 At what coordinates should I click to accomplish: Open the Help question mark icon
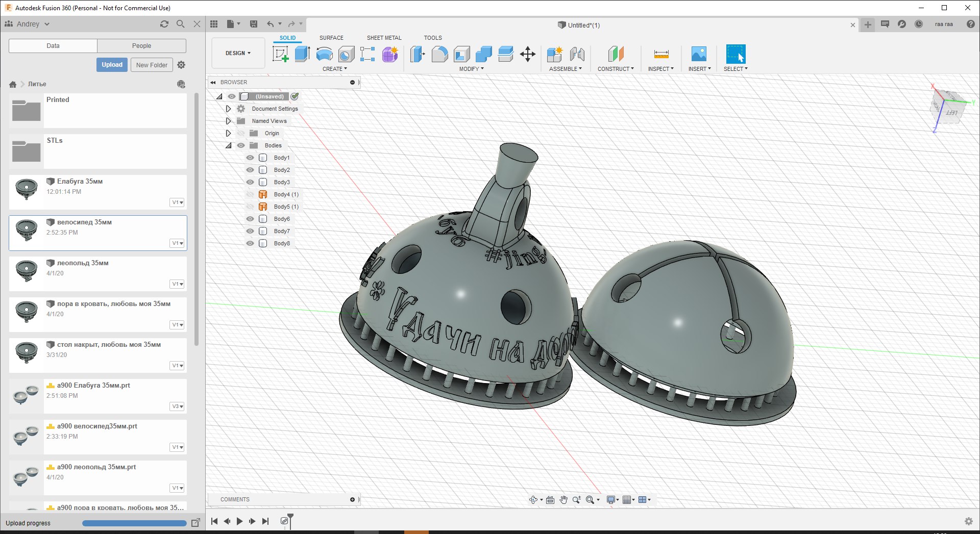[x=971, y=24]
